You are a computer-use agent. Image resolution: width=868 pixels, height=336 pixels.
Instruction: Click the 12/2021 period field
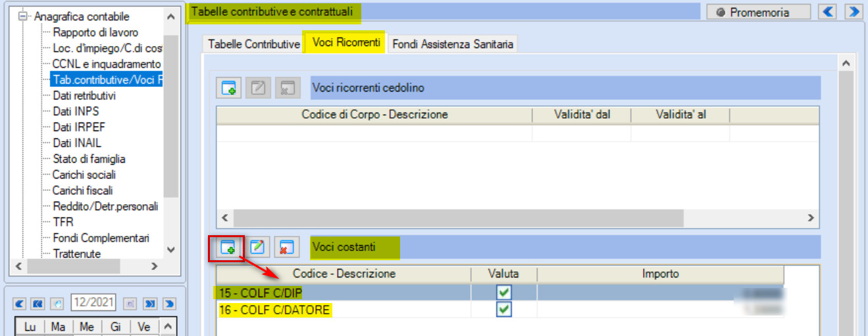[93, 303]
